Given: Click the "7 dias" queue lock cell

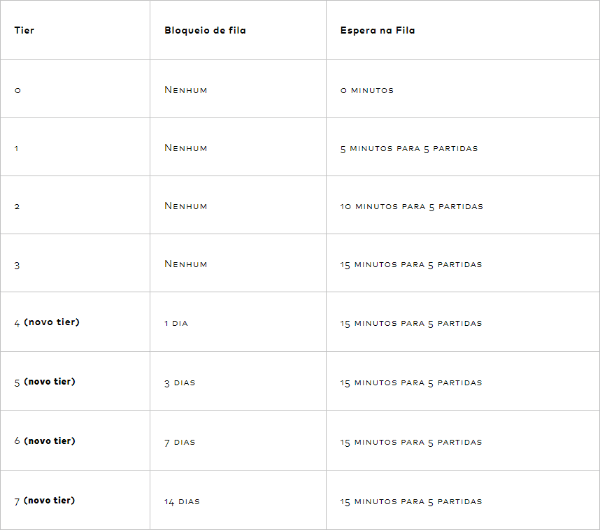Looking at the screenshot, I should pyautogui.click(x=180, y=441).
